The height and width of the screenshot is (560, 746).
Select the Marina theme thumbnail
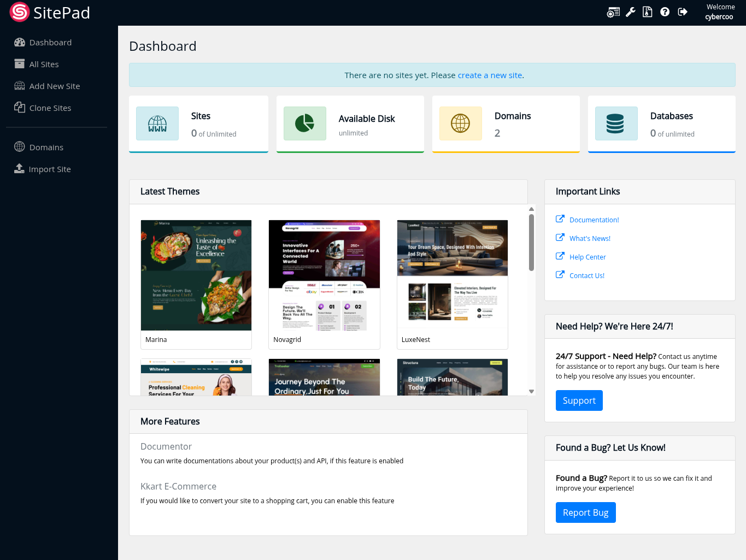coord(196,275)
